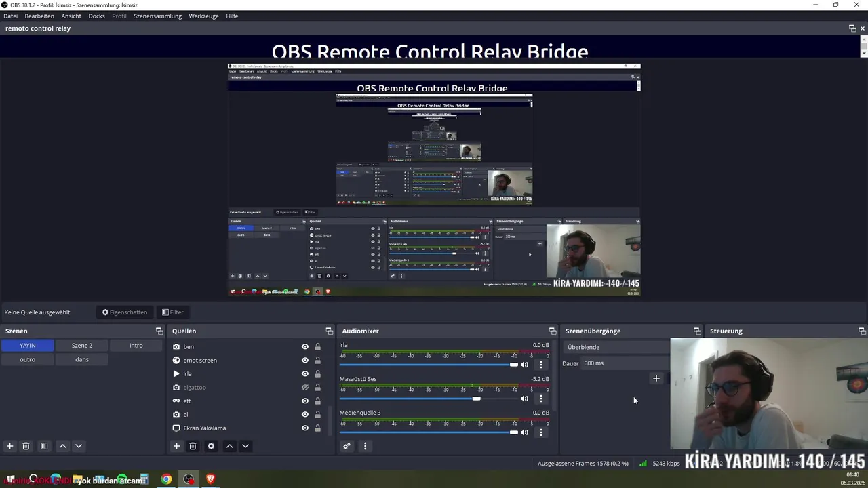Switch to the outro scene
868x488 pixels.
(x=27, y=359)
